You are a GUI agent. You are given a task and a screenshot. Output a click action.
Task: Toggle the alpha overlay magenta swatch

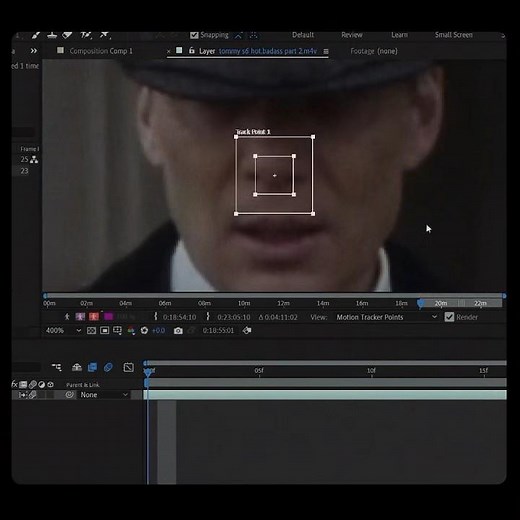108,316
